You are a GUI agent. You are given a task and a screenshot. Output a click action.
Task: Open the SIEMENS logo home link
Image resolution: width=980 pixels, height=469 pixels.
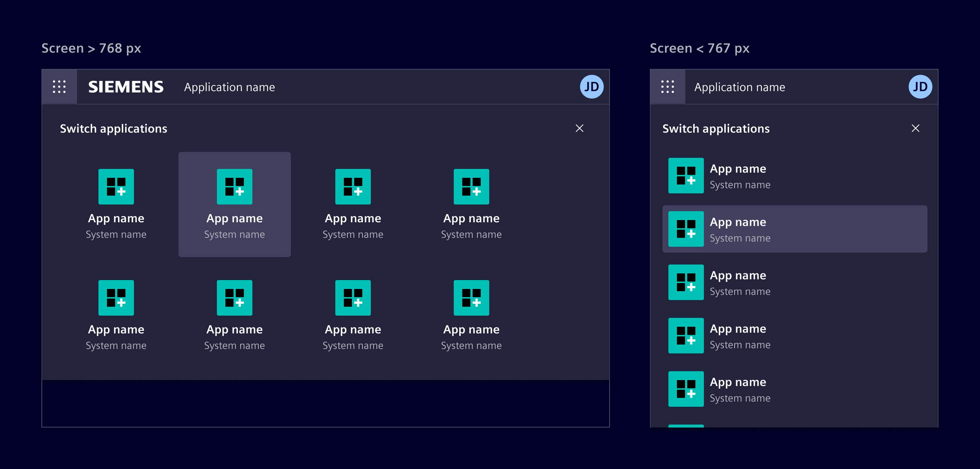click(126, 87)
